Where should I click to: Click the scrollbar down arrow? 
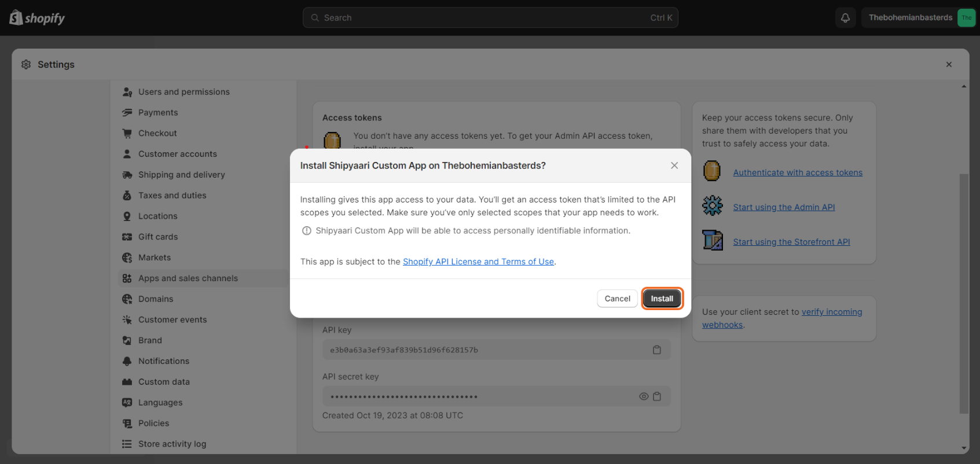pyautogui.click(x=964, y=448)
